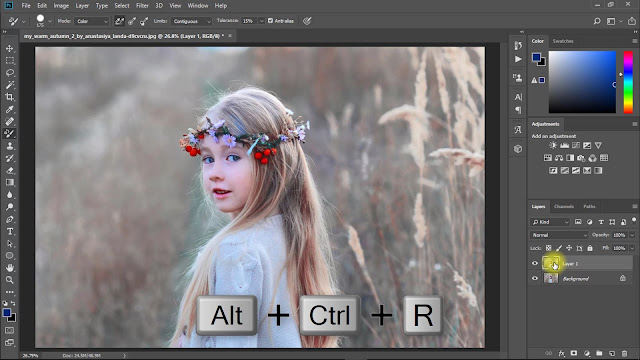The height and width of the screenshot is (360, 640).
Task: Select the Healing Brush tool
Action: [x=9, y=121]
